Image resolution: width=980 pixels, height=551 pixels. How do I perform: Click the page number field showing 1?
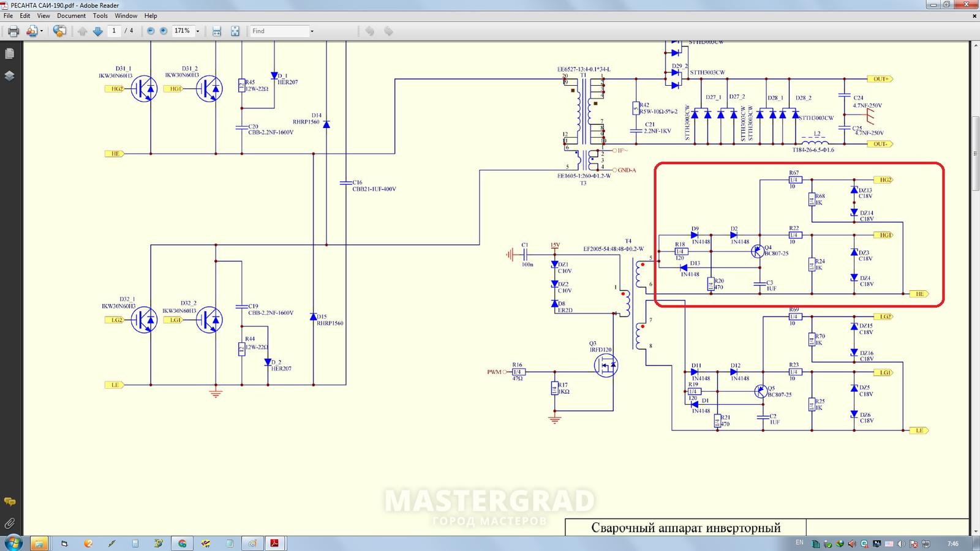click(x=114, y=31)
